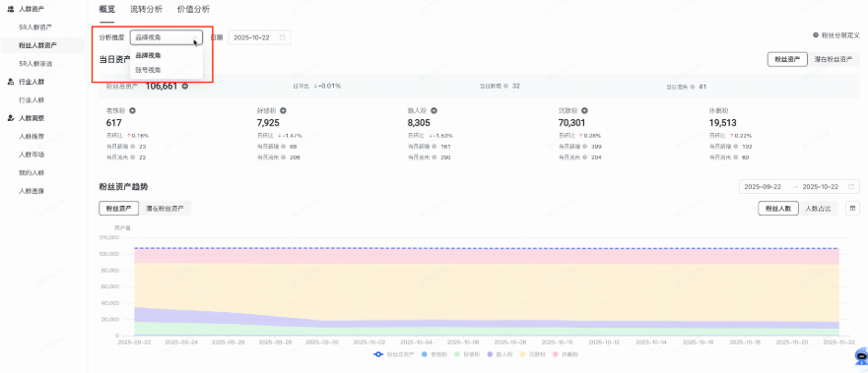Click the 粉丝总资产 value 106,661

click(162, 87)
